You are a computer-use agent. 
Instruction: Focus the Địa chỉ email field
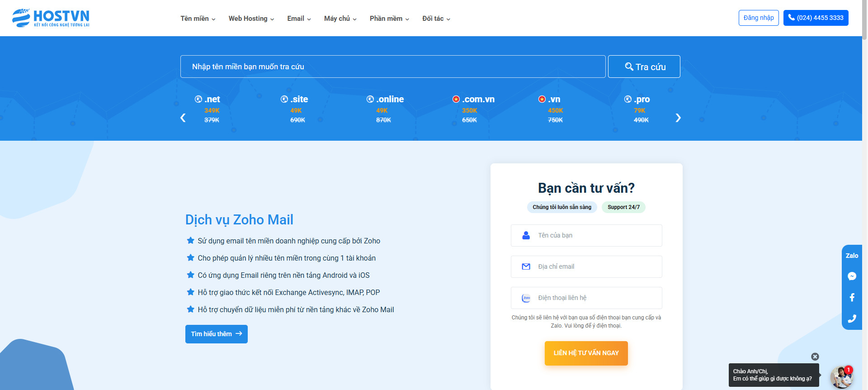[586, 266]
